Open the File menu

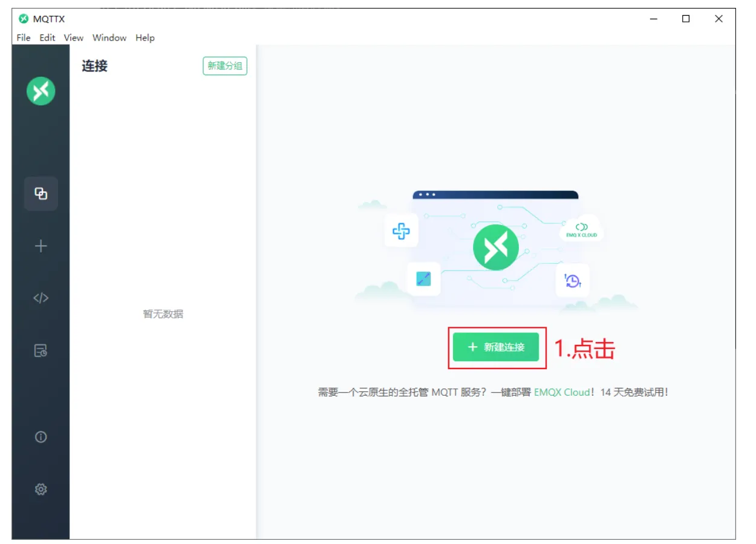coord(24,38)
